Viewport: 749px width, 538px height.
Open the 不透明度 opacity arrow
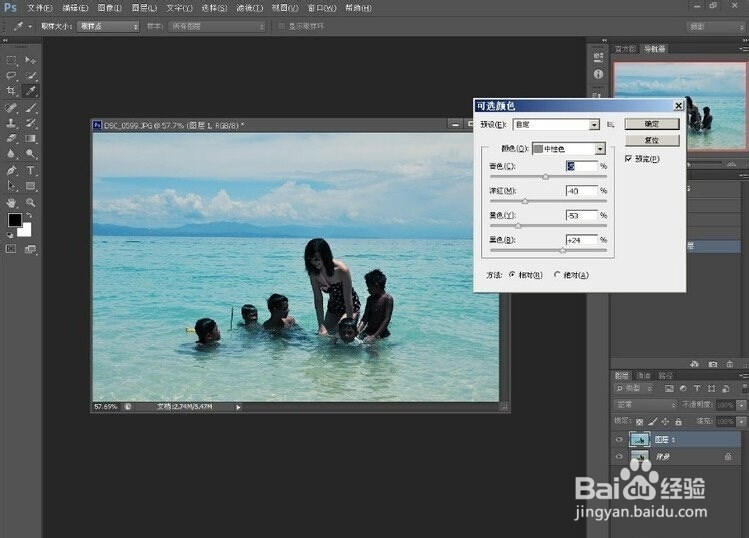(x=741, y=405)
